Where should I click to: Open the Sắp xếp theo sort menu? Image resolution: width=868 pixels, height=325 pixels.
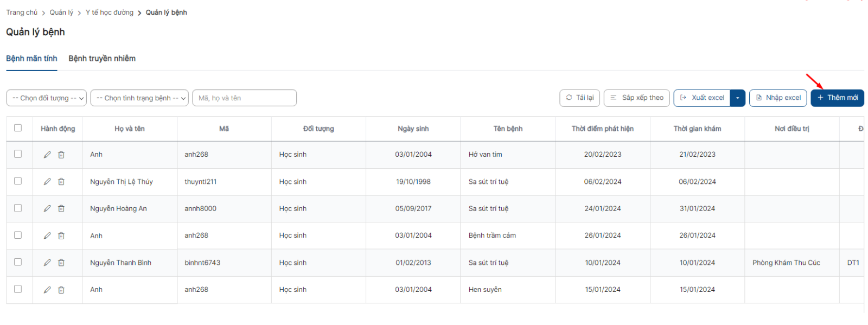click(637, 98)
